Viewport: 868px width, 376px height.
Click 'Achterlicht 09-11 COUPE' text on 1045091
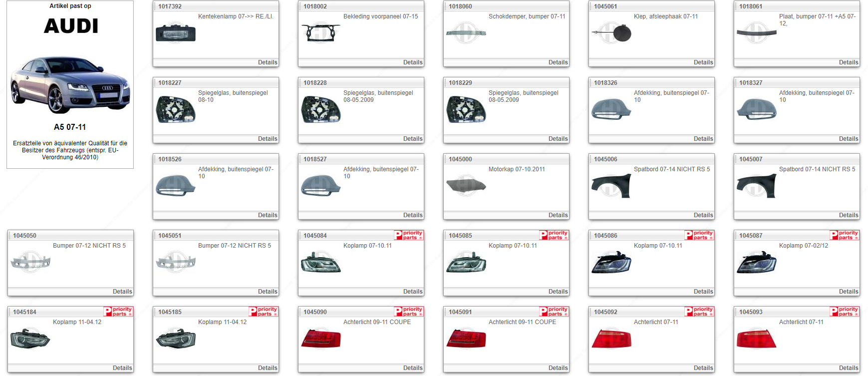click(522, 322)
